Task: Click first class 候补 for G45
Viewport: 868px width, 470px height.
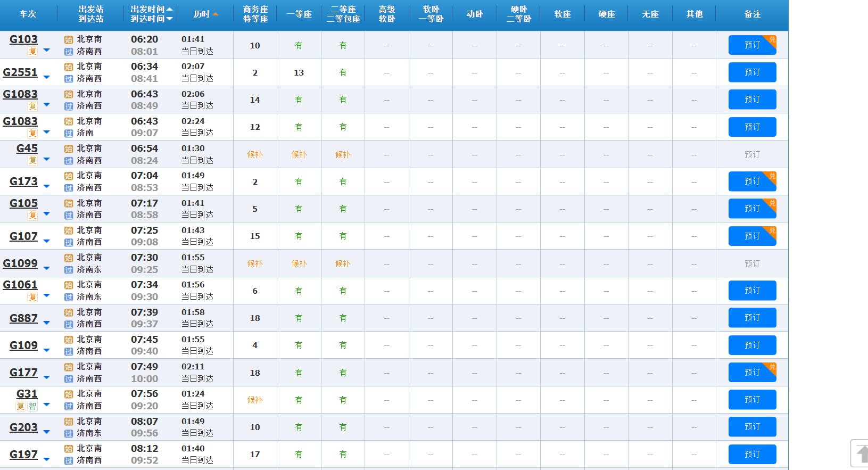Action: [299, 155]
